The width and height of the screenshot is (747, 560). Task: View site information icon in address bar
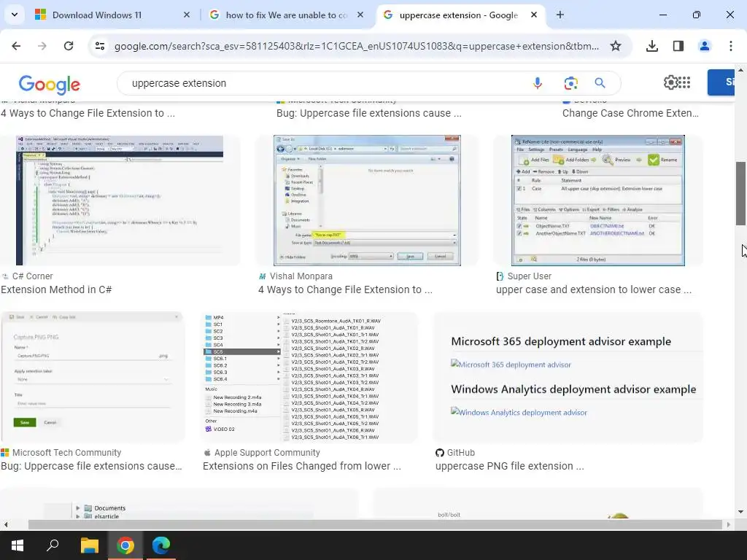click(100, 46)
